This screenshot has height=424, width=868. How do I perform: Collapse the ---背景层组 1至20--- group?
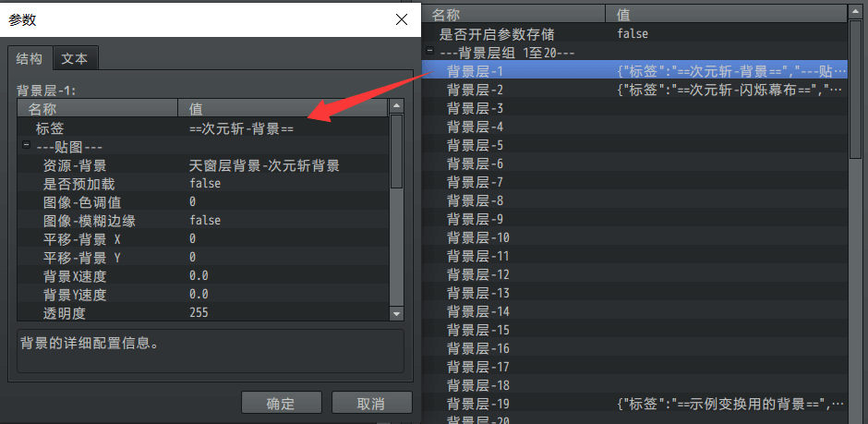coord(429,51)
